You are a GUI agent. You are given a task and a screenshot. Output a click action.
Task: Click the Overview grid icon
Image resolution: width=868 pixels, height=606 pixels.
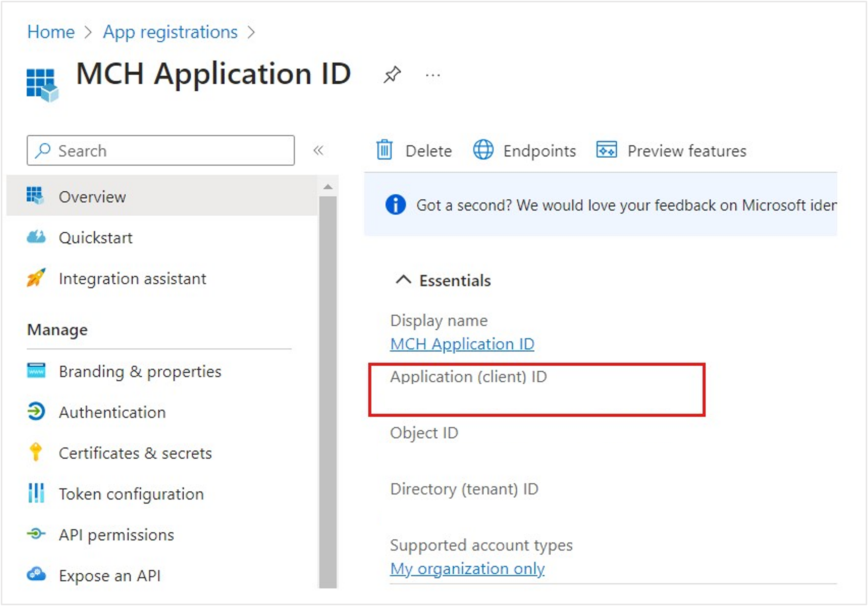tap(35, 196)
